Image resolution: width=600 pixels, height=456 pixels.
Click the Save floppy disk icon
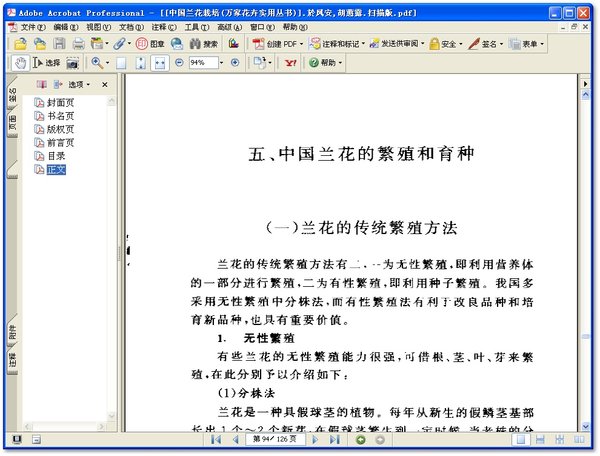coord(59,44)
